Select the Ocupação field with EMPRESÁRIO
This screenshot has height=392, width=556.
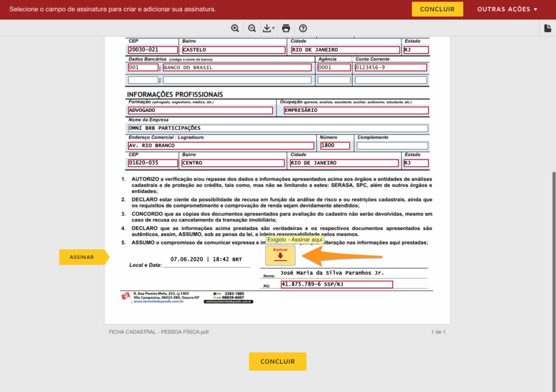coord(356,110)
